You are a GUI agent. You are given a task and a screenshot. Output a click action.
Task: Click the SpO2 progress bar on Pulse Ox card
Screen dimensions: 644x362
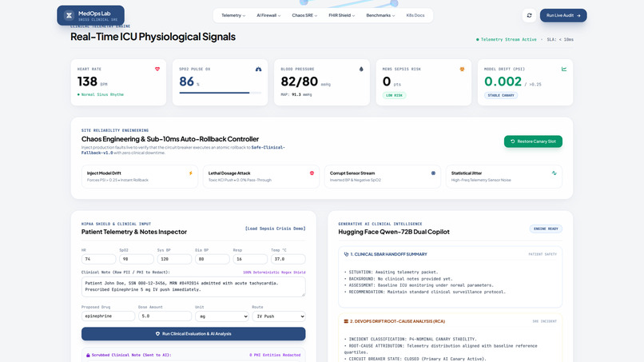[x=221, y=93]
